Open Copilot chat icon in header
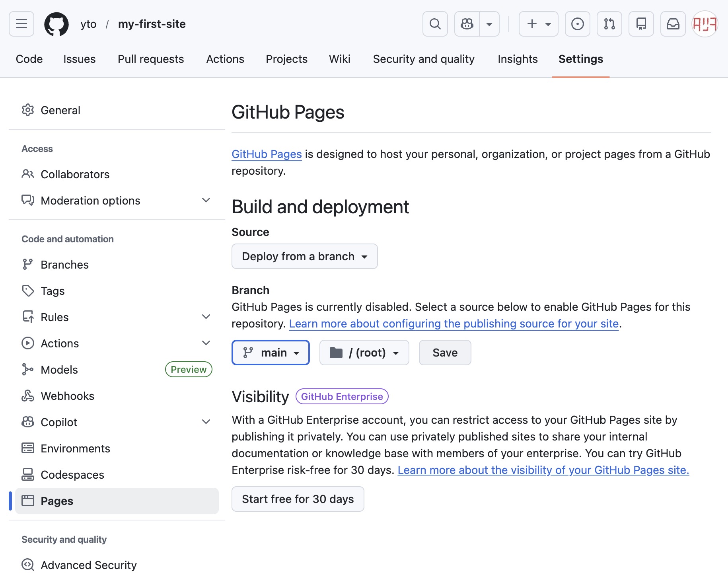The width and height of the screenshot is (728, 573). (x=467, y=24)
